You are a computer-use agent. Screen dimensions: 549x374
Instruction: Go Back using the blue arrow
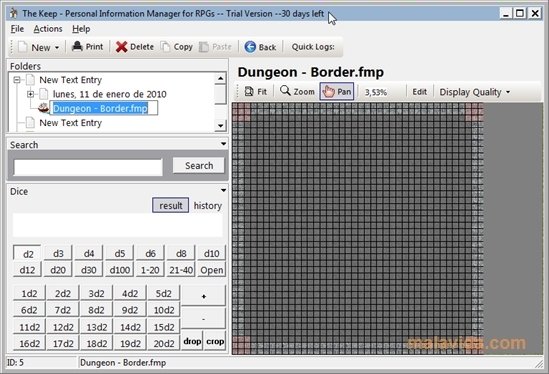click(x=250, y=47)
